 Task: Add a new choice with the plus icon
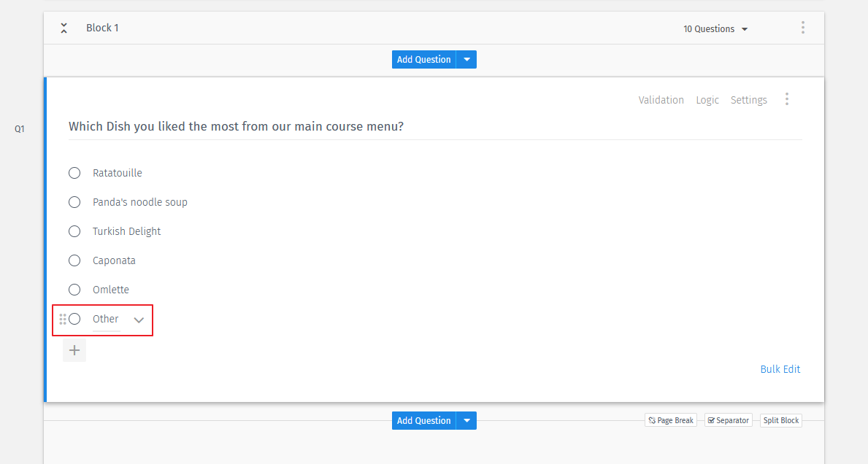click(x=74, y=350)
